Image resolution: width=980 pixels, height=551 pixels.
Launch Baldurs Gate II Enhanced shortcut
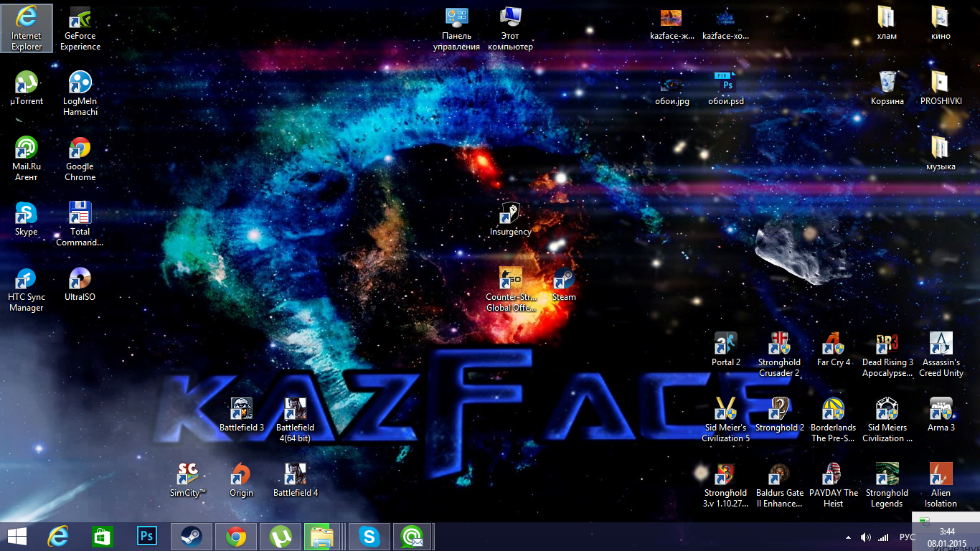(780, 484)
